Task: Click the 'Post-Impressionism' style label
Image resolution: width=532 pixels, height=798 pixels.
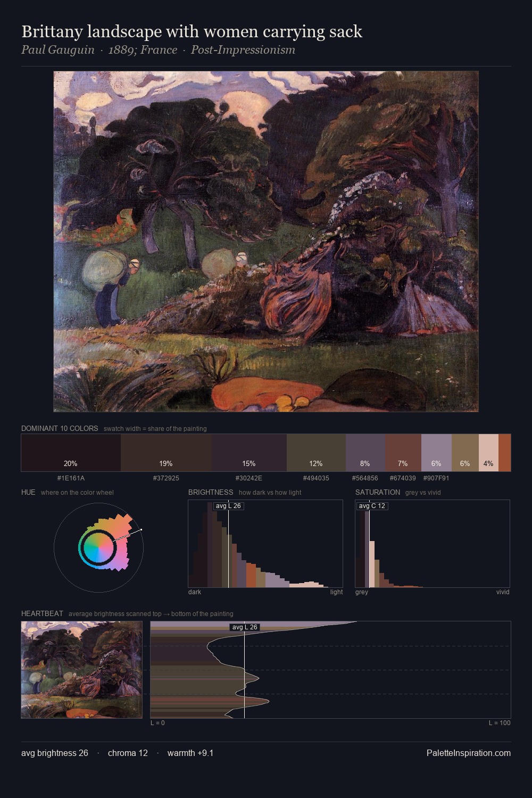Action: tap(243, 50)
